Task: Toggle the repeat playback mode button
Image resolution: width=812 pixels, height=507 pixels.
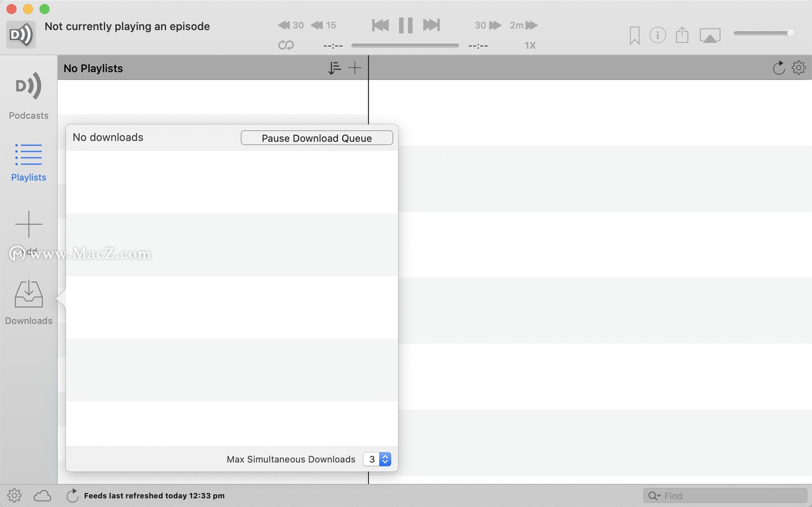Action: (285, 45)
